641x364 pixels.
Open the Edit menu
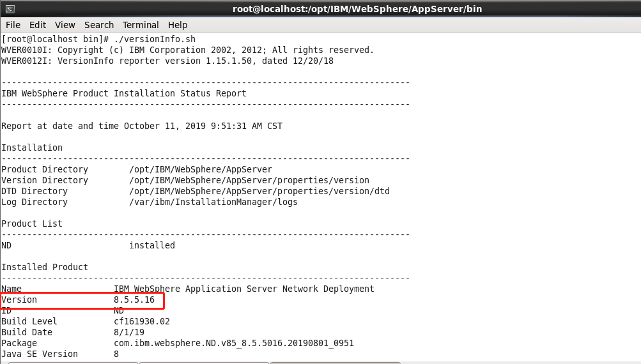(x=38, y=25)
